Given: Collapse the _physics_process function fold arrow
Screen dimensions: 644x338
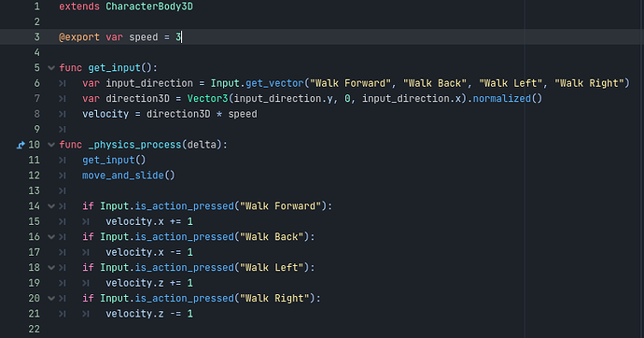Looking at the screenshot, I should (51, 145).
